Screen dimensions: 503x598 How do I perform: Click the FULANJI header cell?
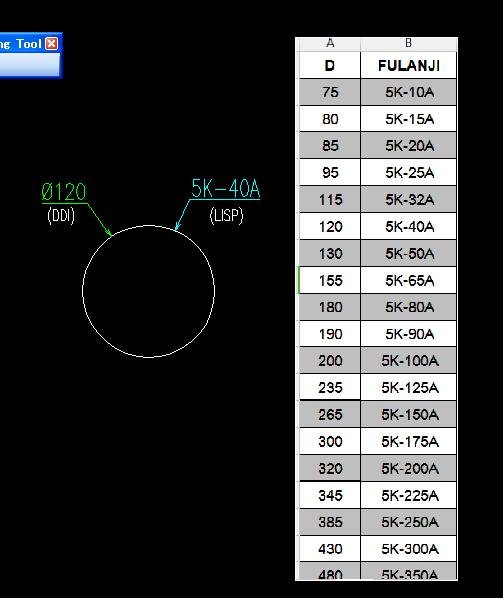click(408, 65)
